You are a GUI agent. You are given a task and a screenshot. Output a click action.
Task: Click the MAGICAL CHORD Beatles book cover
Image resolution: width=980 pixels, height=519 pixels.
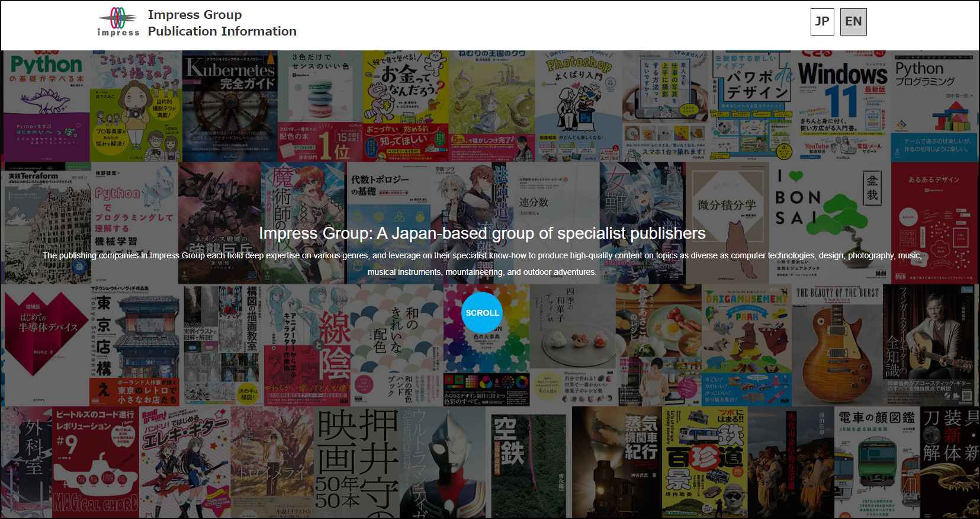click(96, 462)
